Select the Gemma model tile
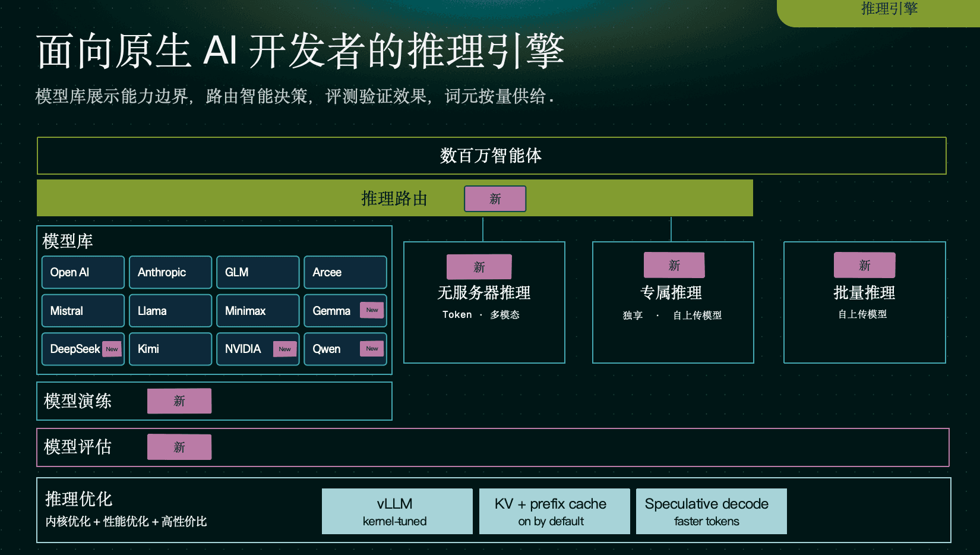980x555 pixels. (345, 311)
